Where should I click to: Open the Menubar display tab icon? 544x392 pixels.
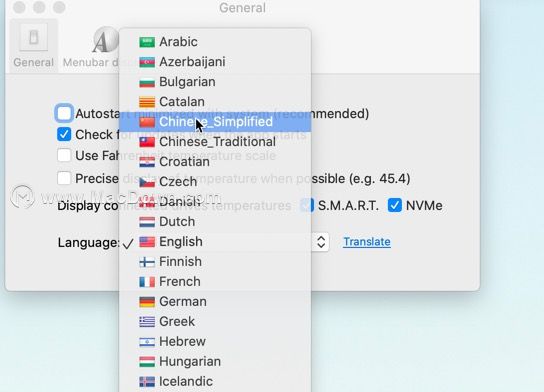coord(105,40)
